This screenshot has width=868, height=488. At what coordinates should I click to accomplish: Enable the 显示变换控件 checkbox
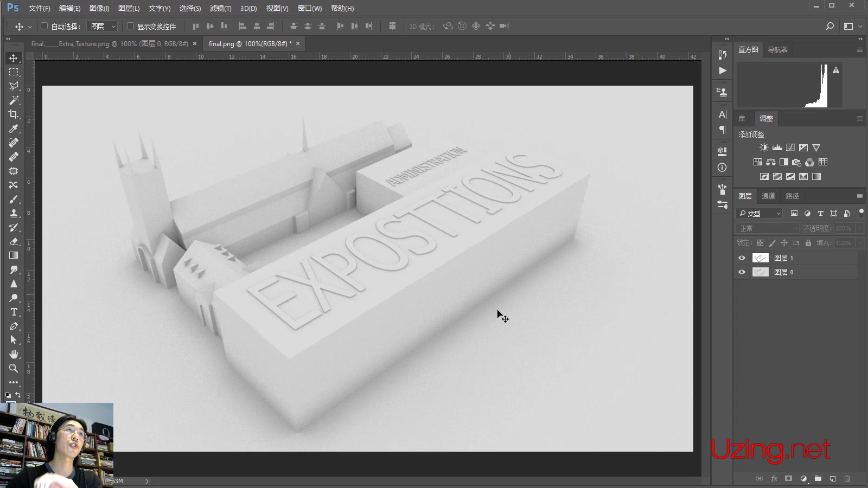point(130,25)
